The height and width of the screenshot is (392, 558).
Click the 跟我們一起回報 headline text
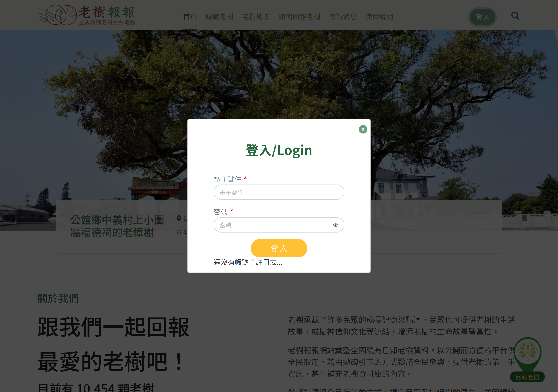click(x=113, y=327)
